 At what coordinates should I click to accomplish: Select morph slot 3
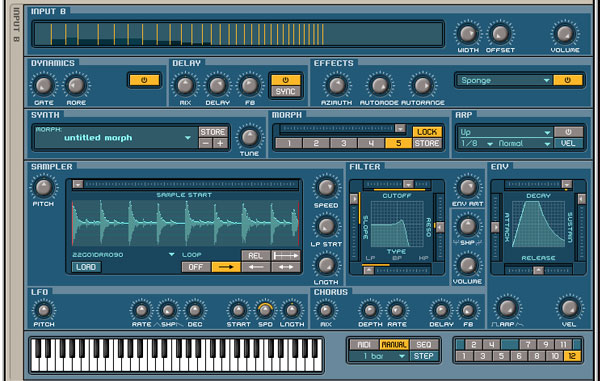(x=344, y=143)
